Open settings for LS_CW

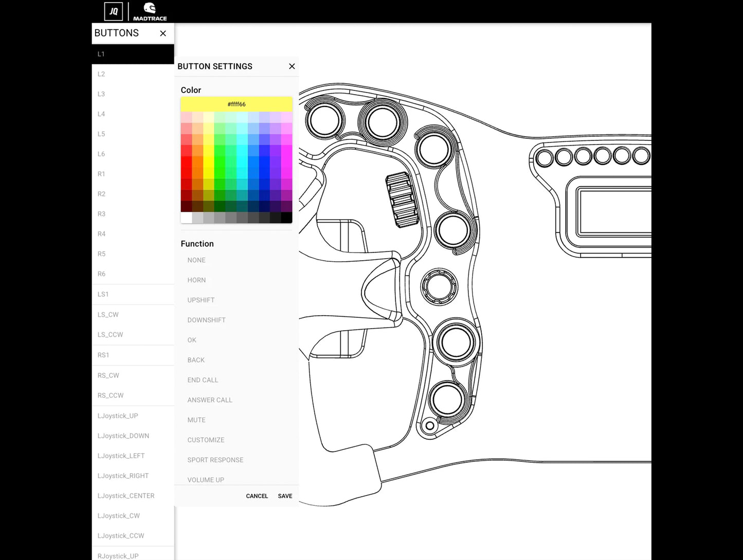[x=132, y=314]
